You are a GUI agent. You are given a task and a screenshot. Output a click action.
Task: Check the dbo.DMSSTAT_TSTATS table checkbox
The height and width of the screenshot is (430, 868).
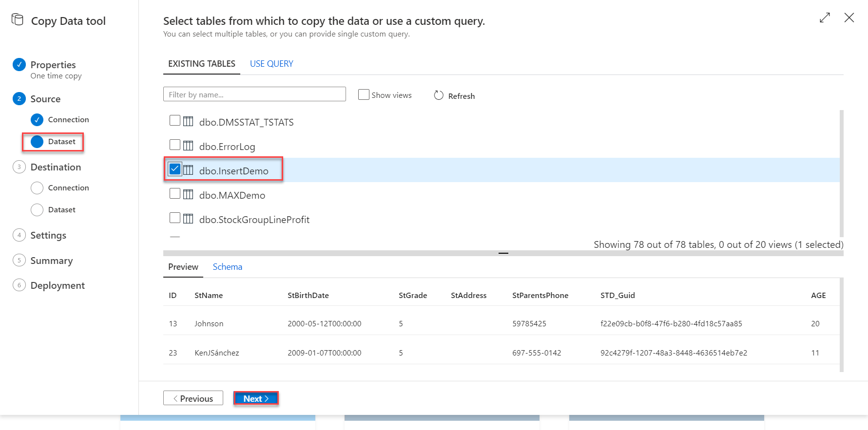point(175,121)
